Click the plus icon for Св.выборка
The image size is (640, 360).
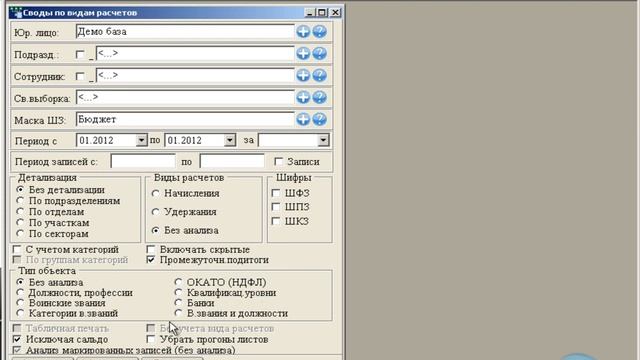tap(303, 97)
